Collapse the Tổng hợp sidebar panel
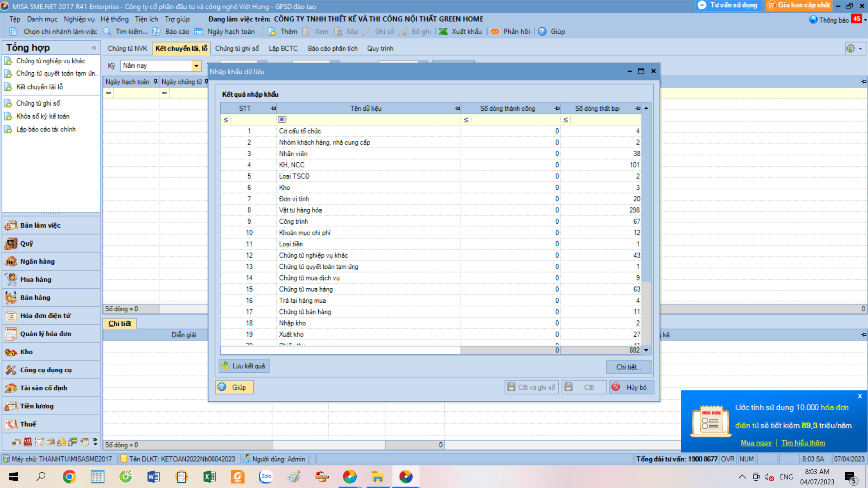868x488 pixels. point(94,48)
